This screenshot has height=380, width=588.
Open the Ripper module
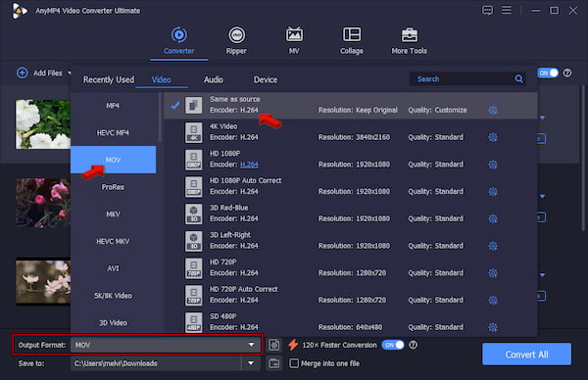coord(236,41)
